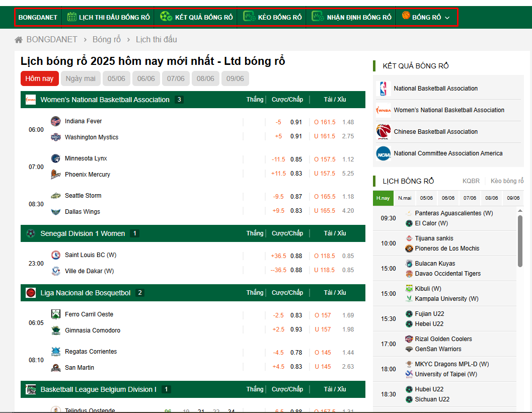Click the Gimnasia Comodoro team logo
Screen dimensions: 532x413
tap(56, 331)
